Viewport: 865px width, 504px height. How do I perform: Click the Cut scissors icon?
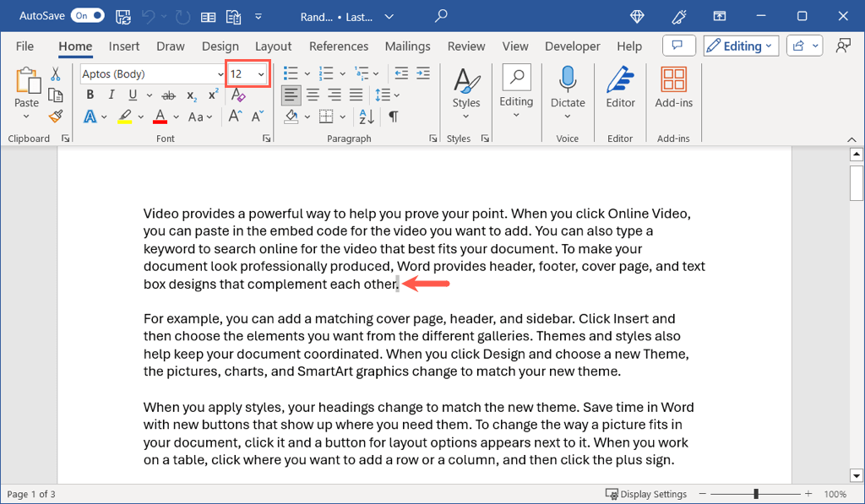[x=56, y=74]
